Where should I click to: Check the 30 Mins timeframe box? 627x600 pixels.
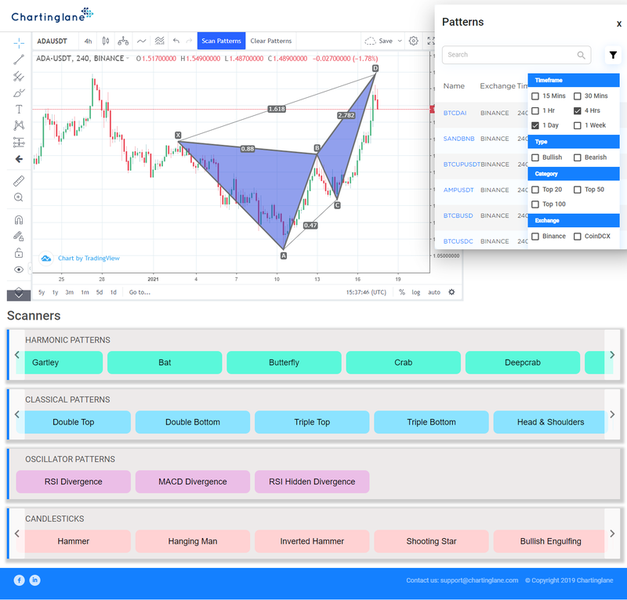pyautogui.click(x=577, y=96)
